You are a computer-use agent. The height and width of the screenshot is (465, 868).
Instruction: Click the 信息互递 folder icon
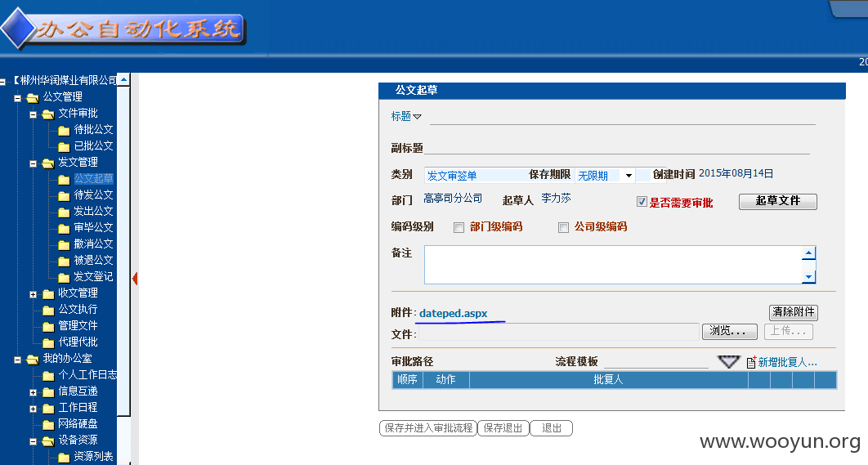point(48,392)
